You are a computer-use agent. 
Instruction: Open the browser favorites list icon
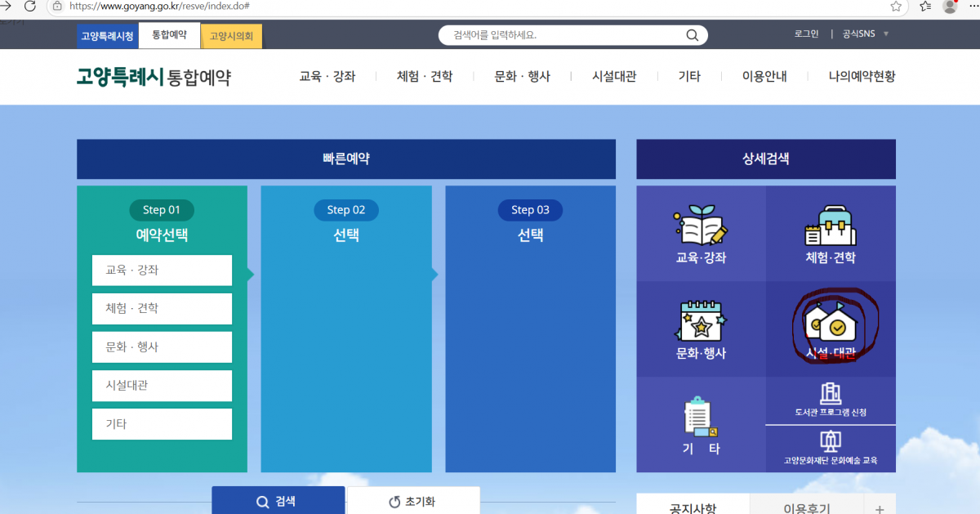tap(925, 6)
